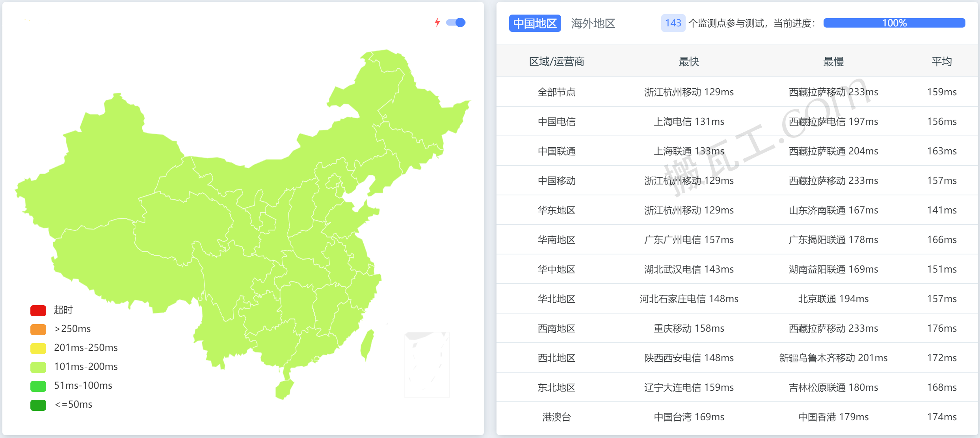Click the red 超时 legend swatch
Screen dimensions: 980x438
(38, 310)
